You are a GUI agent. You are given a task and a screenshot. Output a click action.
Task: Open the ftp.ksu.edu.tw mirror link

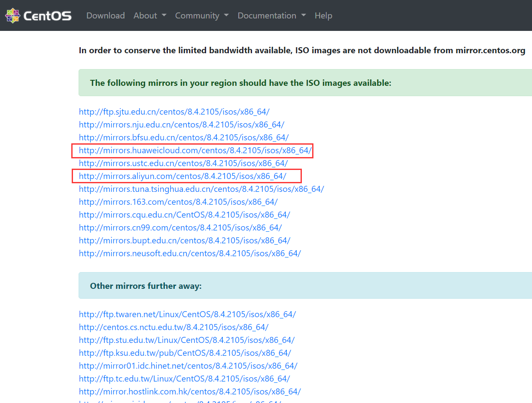pos(185,353)
